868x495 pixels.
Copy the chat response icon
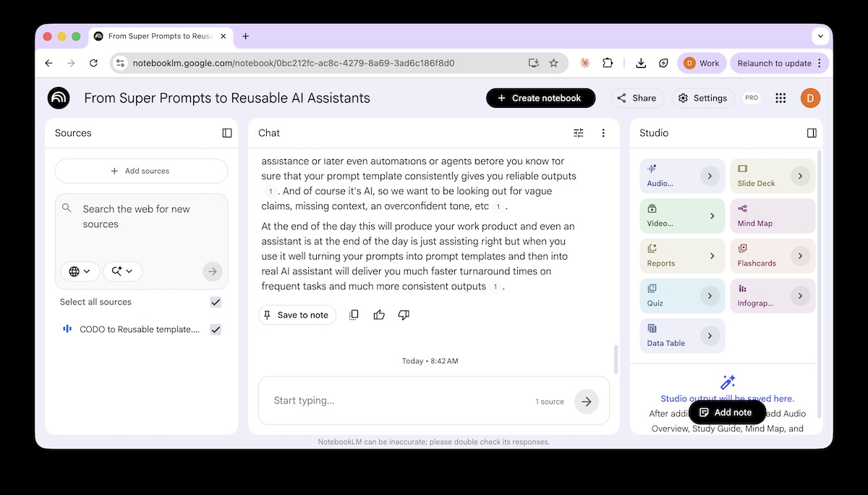[x=354, y=315]
